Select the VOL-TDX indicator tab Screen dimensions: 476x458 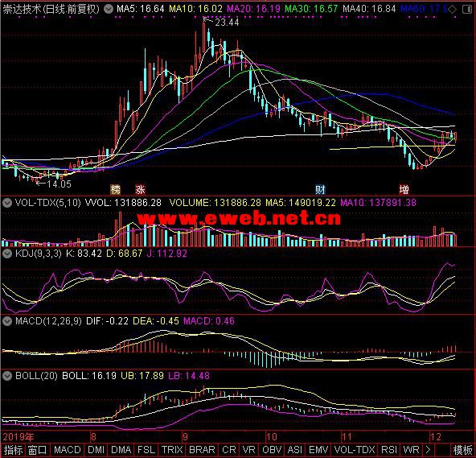pos(355,450)
